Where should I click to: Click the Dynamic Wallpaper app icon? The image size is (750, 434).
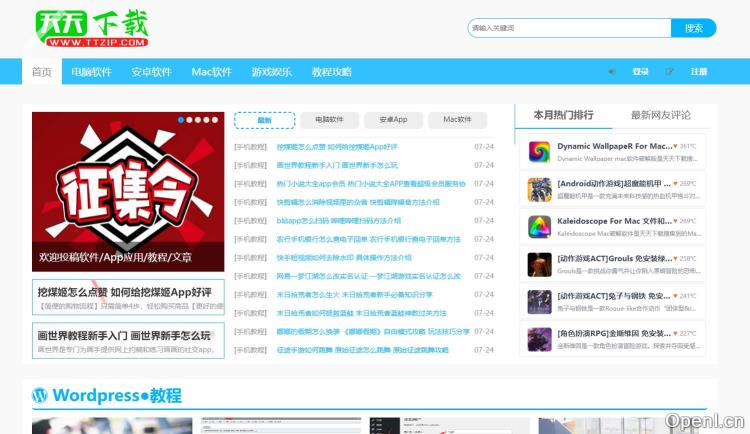[x=540, y=152]
